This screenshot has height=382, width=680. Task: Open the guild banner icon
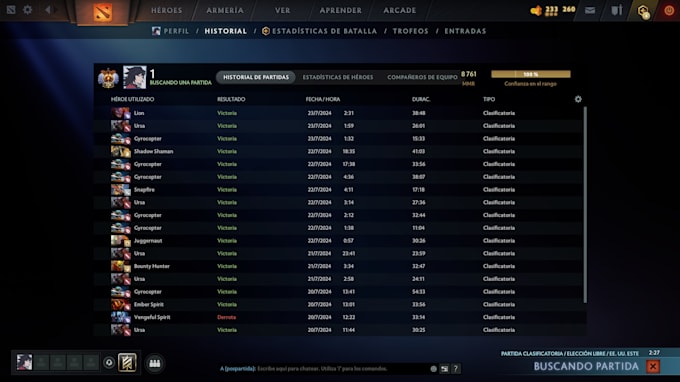click(127, 362)
